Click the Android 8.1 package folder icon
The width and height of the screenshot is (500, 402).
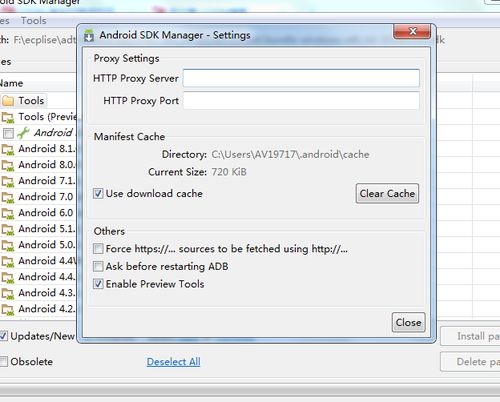(x=8, y=149)
